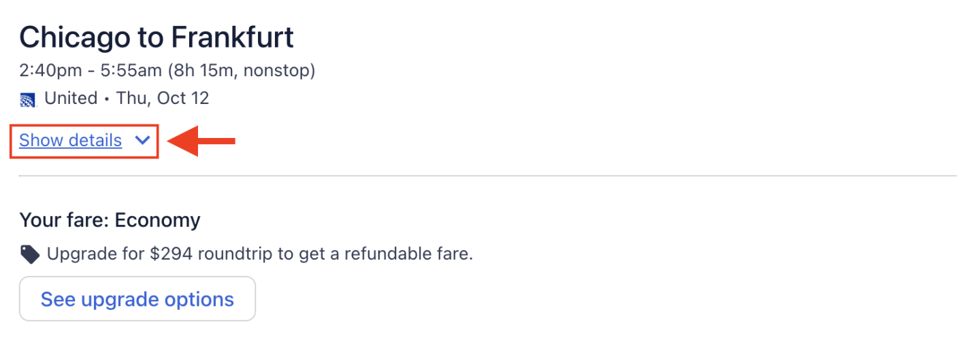Image resolution: width=980 pixels, height=344 pixels.
Task: Click the Thu, Oct 12 flight date
Action: 163,99
